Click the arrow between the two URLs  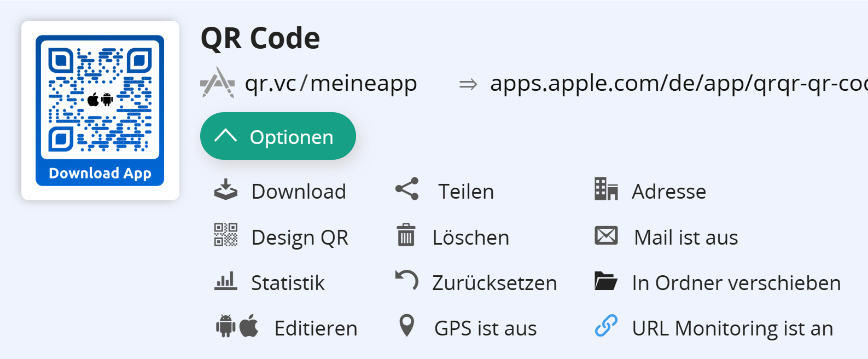pyautogui.click(x=468, y=84)
